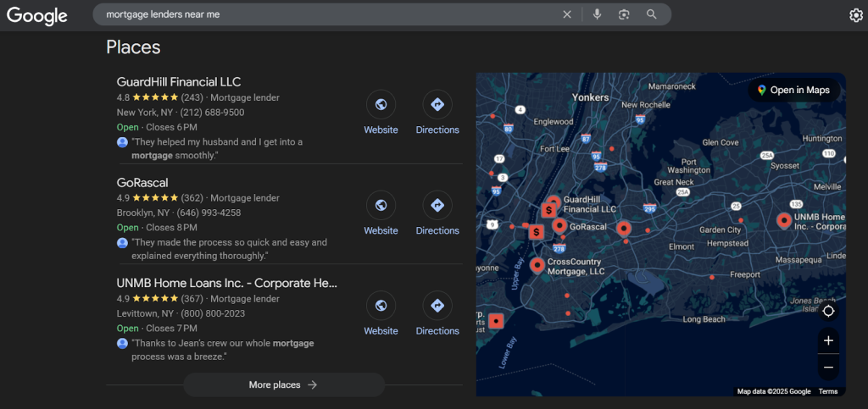Click the unlabeled pin below the 295 highway shield
868x409 pixels.
[624, 228]
